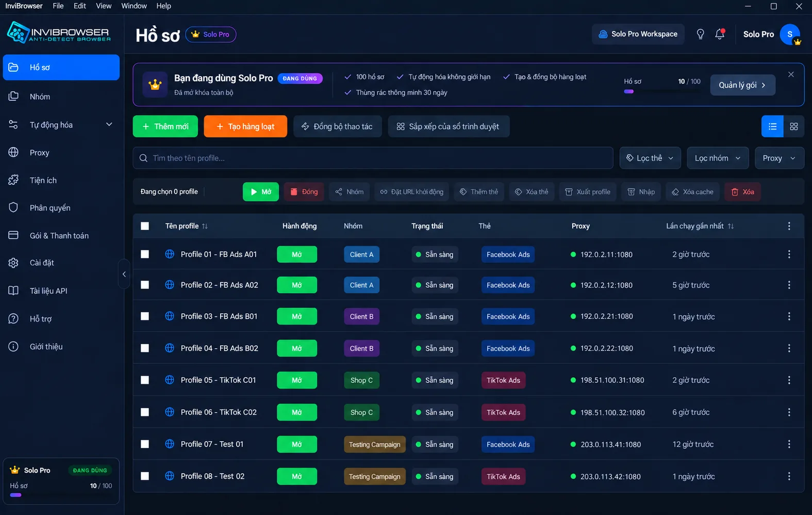Click the Solo Pro user avatar

tap(790, 34)
